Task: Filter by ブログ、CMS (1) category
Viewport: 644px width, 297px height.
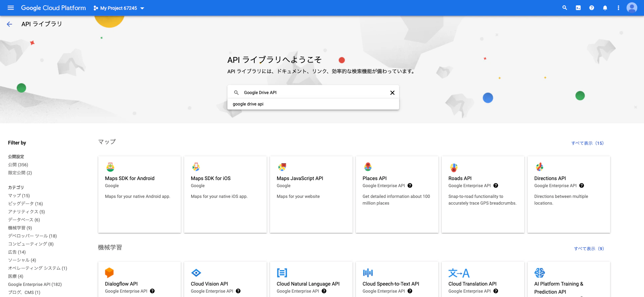Action: [x=24, y=292]
